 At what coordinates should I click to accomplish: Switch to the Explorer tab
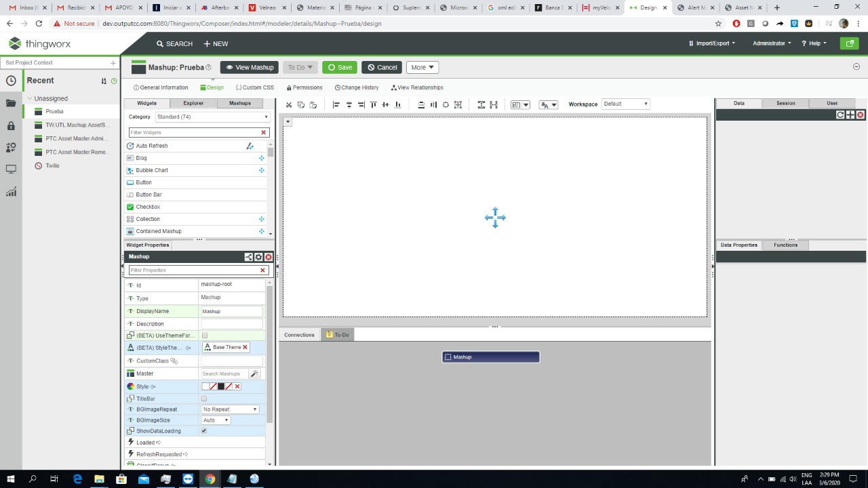click(x=193, y=103)
